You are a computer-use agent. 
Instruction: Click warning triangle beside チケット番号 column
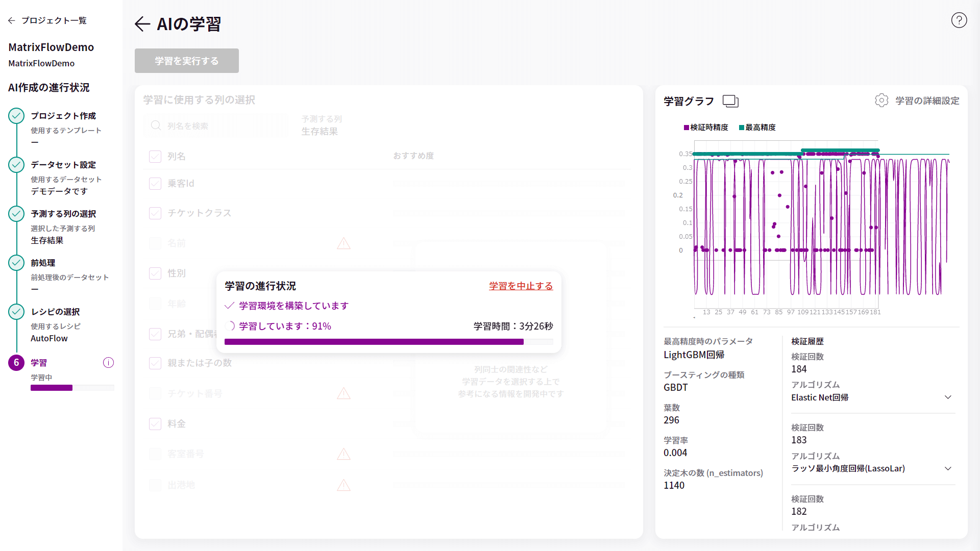(344, 393)
